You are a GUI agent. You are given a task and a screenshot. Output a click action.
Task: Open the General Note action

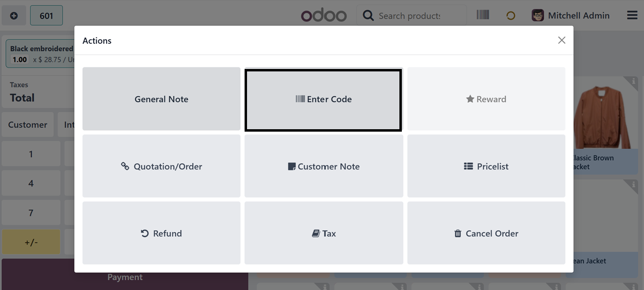[161, 99]
